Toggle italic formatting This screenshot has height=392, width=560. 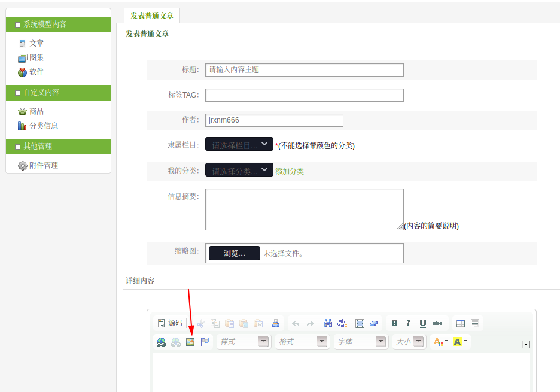(409, 323)
